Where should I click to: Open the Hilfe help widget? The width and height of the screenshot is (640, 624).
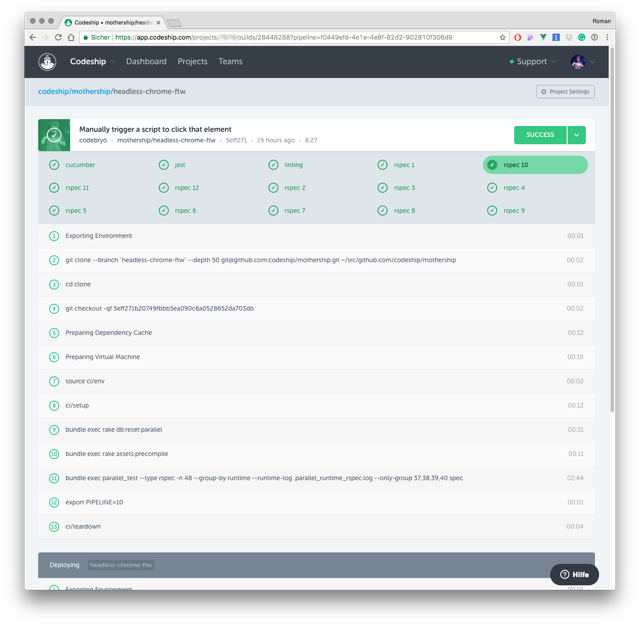[574, 575]
